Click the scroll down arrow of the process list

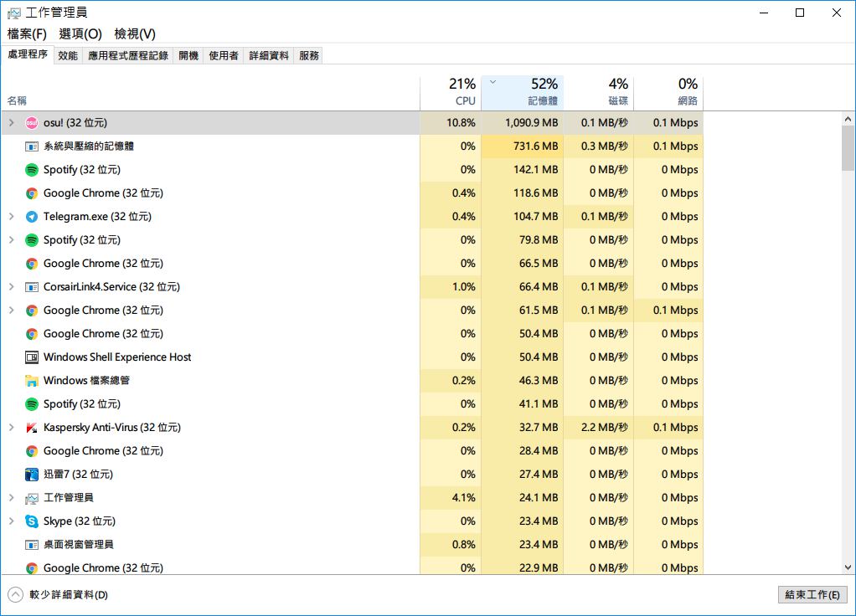pos(847,567)
